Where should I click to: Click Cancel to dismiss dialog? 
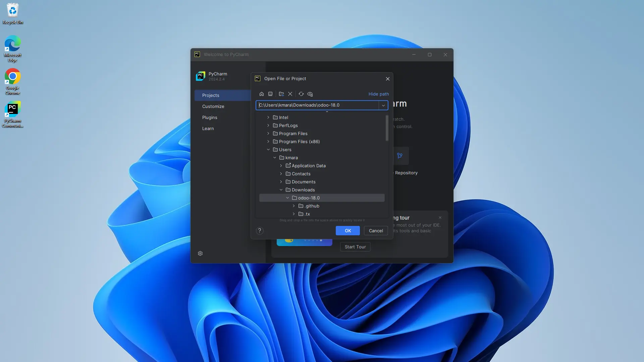click(x=376, y=230)
